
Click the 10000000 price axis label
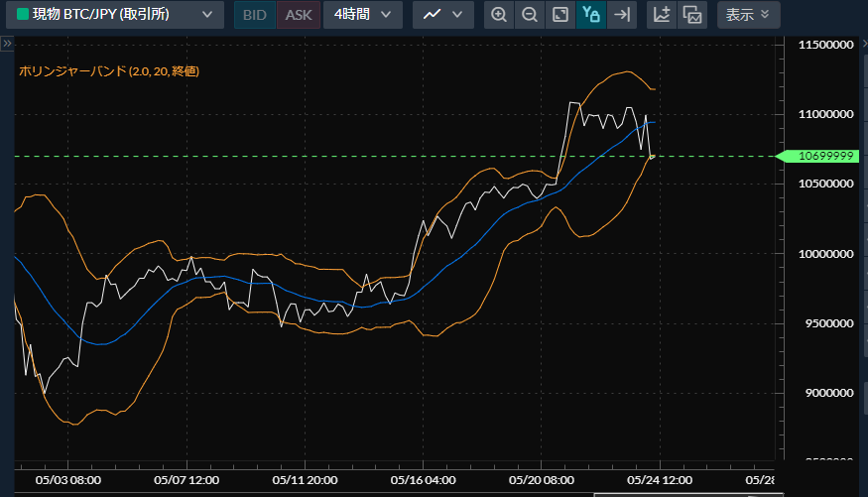[x=825, y=254]
